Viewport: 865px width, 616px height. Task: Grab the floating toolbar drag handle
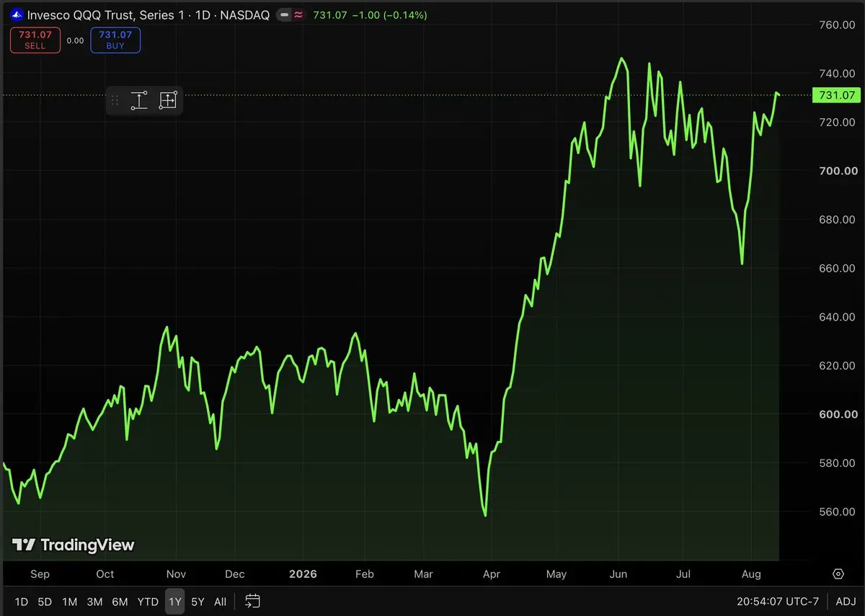[x=114, y=100]
